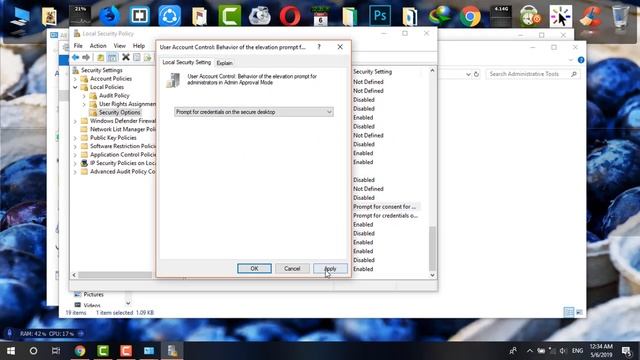
Task: Click the Up one level folder toolbar icon
Action: (100, 58)
